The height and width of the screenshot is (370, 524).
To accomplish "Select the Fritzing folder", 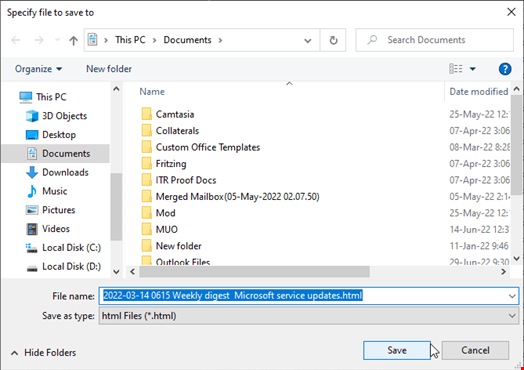I will pyautogui.click(x=171, y=164).
